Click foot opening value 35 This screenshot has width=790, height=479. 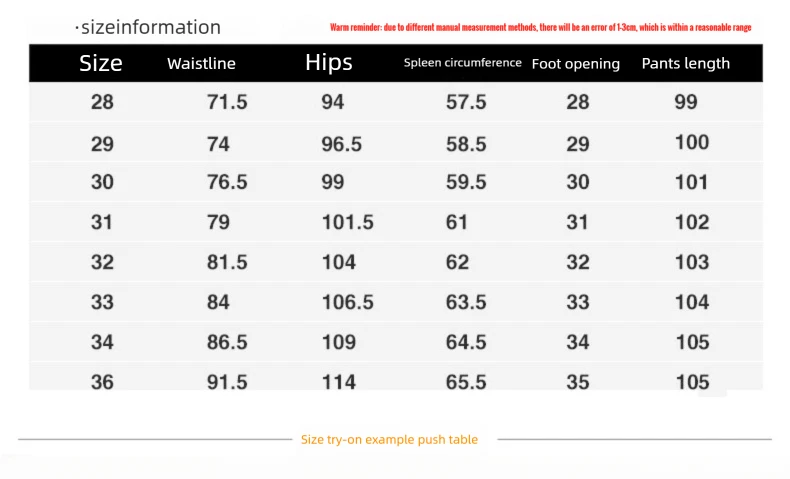coord(578,382)
